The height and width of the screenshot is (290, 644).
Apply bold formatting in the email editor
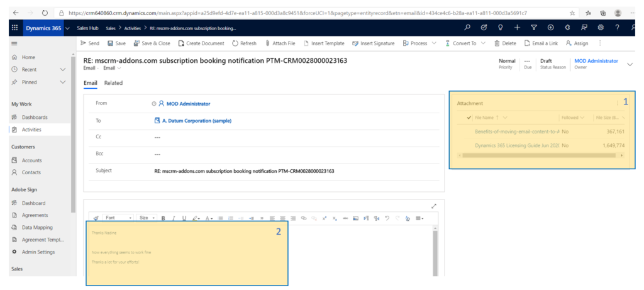[x=163, y=218]
